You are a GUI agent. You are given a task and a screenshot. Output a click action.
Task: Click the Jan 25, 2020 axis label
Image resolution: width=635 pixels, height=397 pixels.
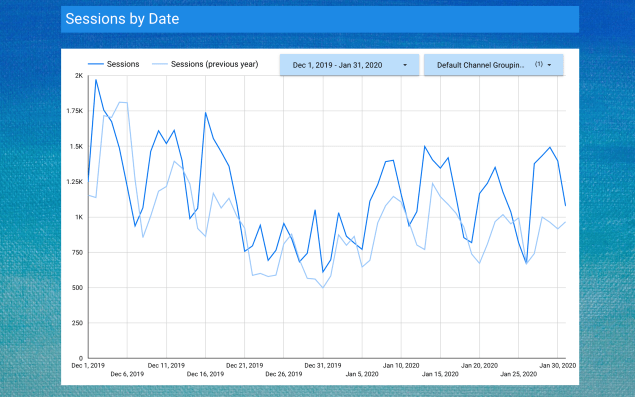518,374
